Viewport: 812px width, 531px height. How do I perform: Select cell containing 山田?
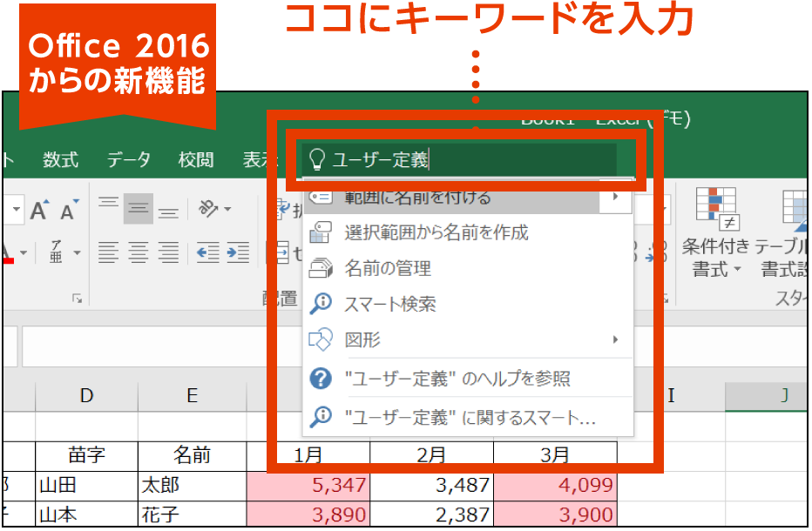click(x=86, y=486)
